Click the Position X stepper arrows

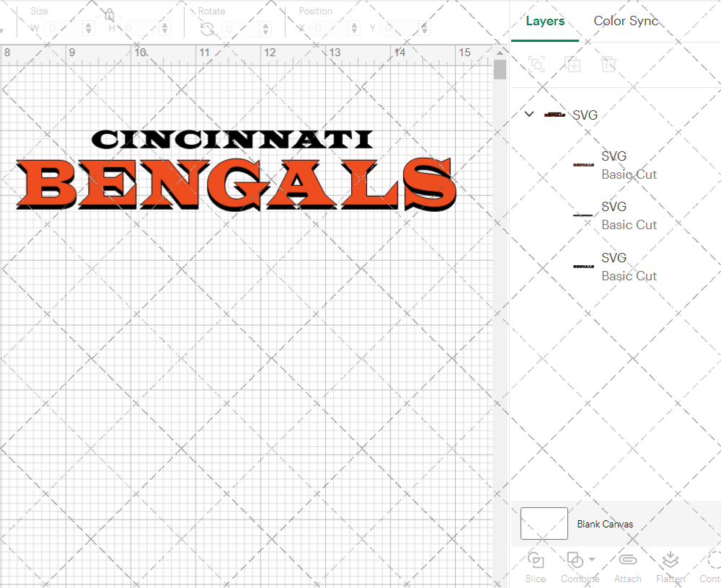coord(354,29)
